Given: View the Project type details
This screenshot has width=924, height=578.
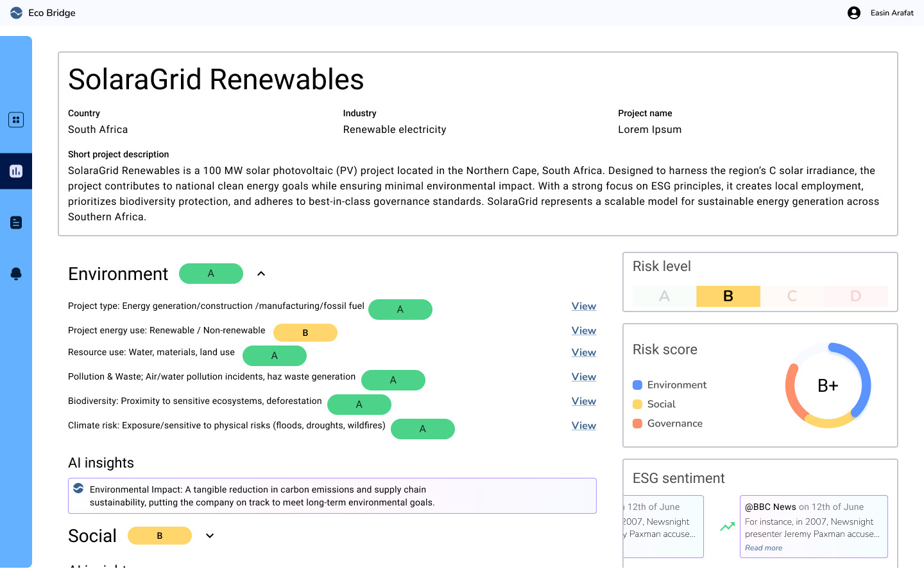Looking at the screenshot, I should coord(584,306).
